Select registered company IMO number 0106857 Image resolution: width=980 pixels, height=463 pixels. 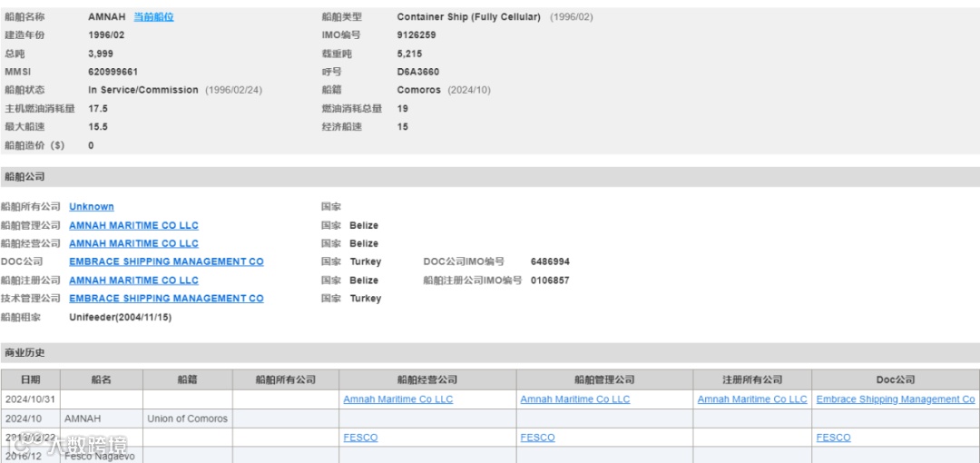[x=550, y=281]
